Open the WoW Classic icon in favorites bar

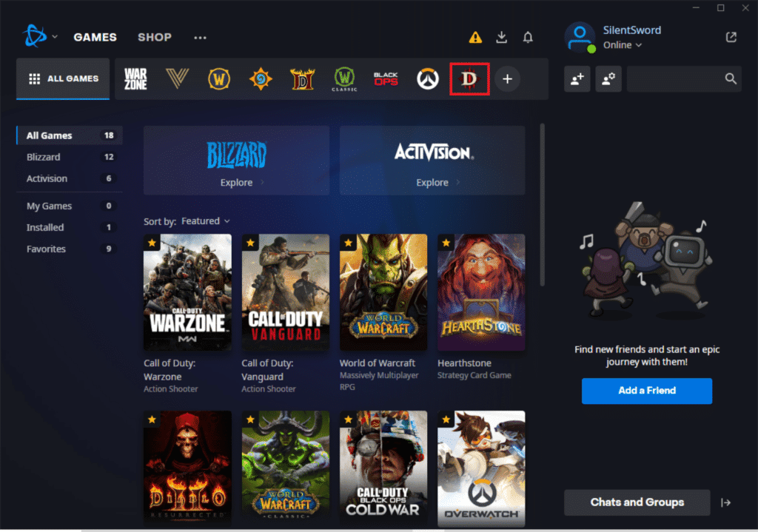[345, 78]
